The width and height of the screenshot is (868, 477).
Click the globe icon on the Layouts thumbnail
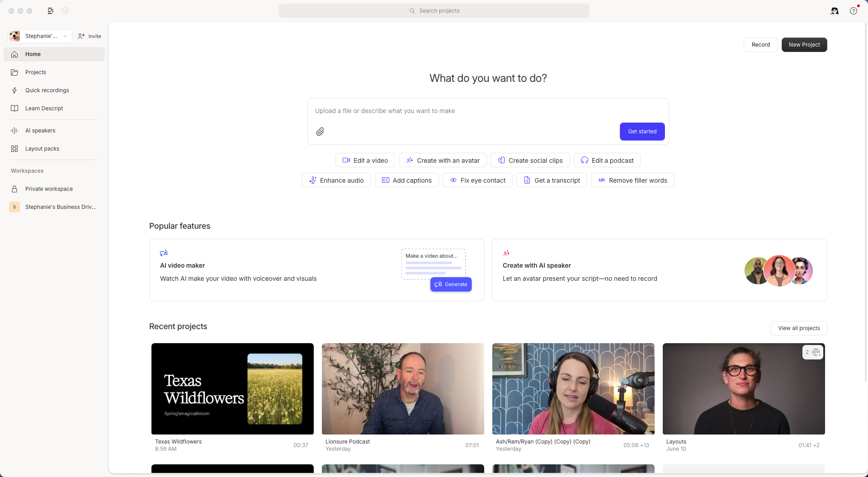click(x=816, y=352)
